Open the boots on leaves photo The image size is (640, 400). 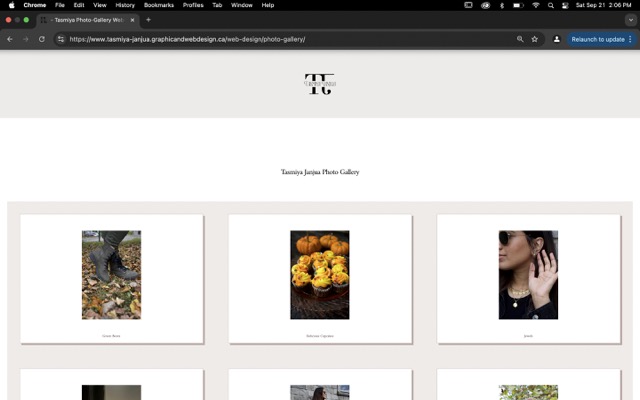click(x=111, y=275)
